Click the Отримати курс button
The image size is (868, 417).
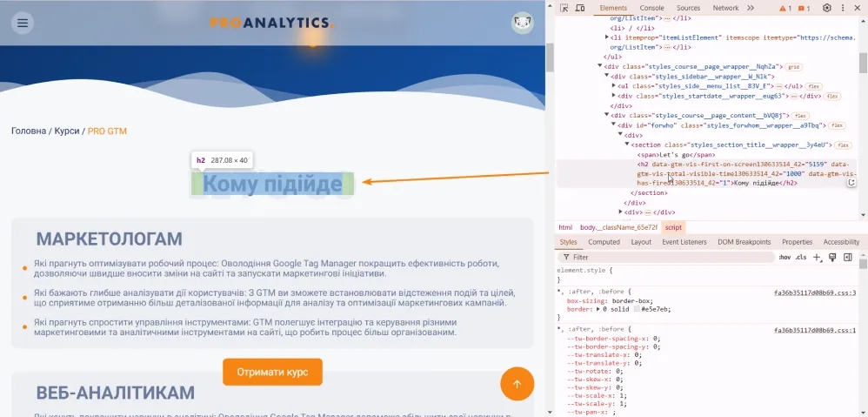272,372
